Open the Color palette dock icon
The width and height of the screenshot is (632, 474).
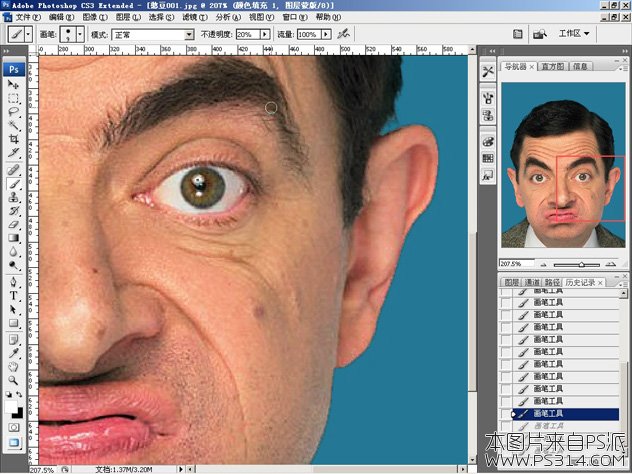488,142
